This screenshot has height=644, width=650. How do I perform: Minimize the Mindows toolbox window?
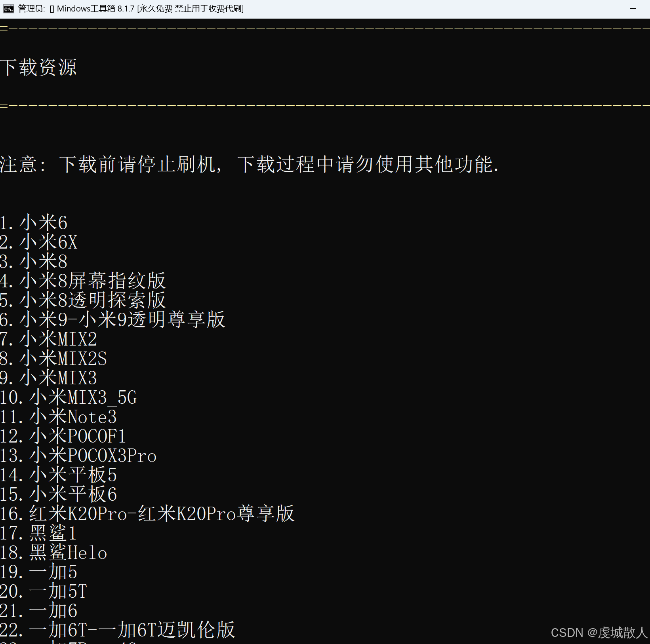click(x=633, y=9)
